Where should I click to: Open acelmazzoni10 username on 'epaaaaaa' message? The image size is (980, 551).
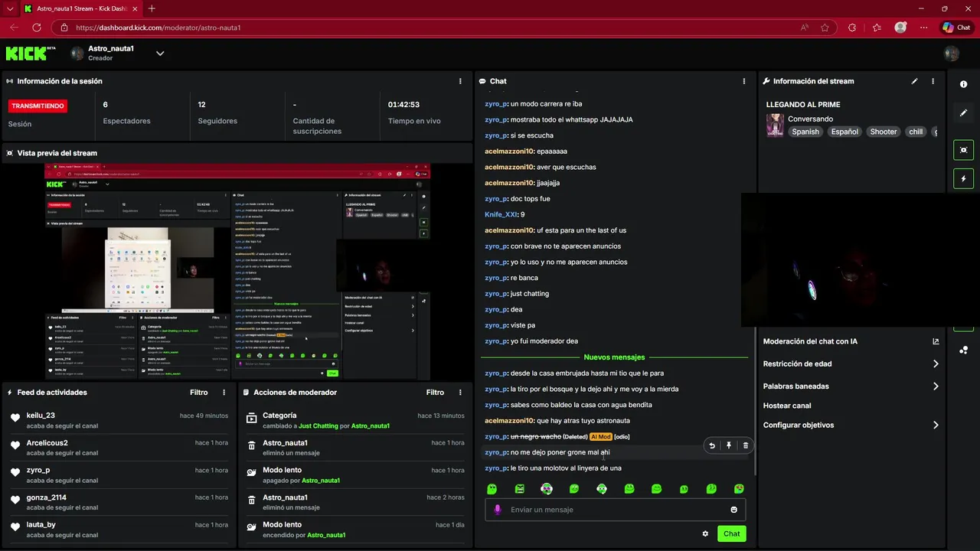point(509,152)
